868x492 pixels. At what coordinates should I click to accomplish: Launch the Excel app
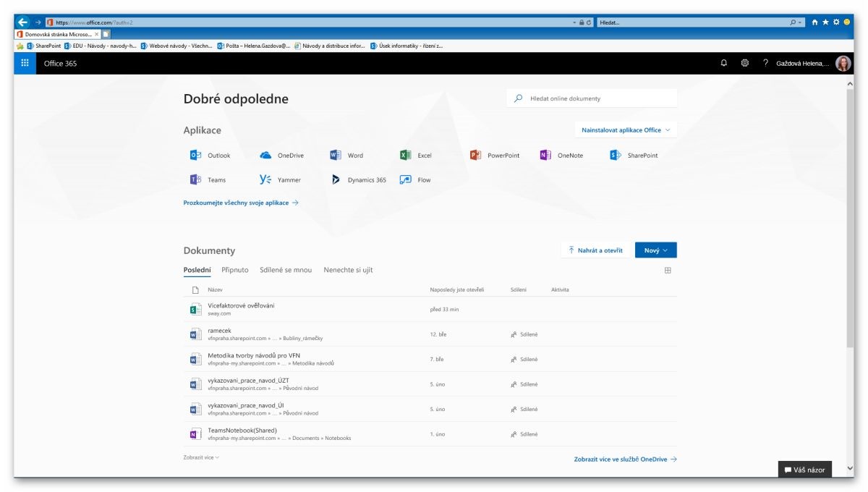coord(416,156)
